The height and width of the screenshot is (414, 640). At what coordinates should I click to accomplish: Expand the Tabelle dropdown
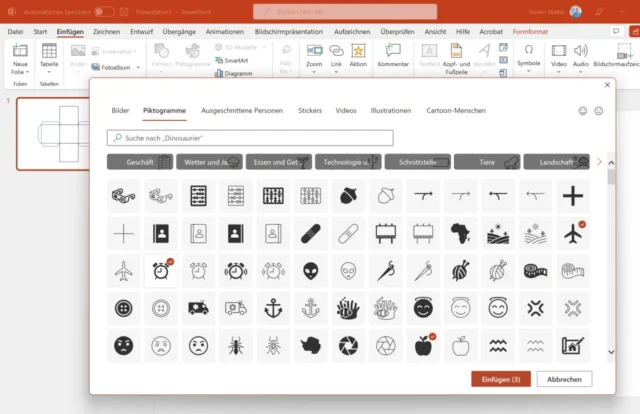coord(49,72)
